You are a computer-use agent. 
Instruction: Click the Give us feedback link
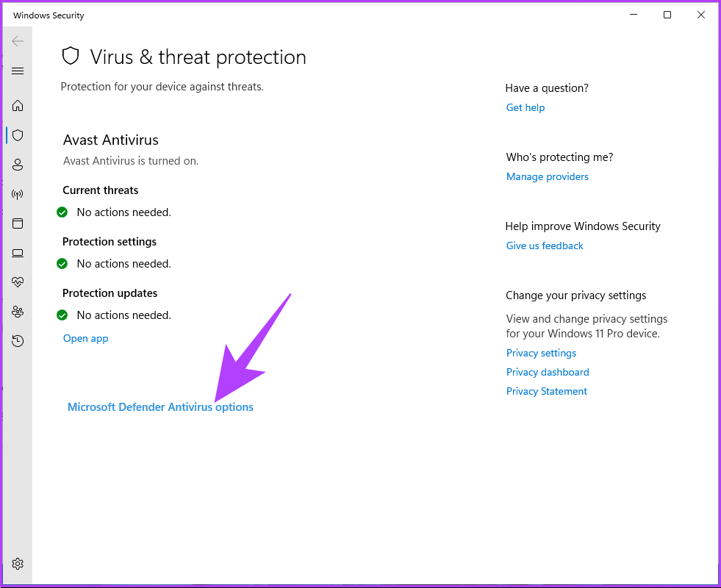(545, 246)
